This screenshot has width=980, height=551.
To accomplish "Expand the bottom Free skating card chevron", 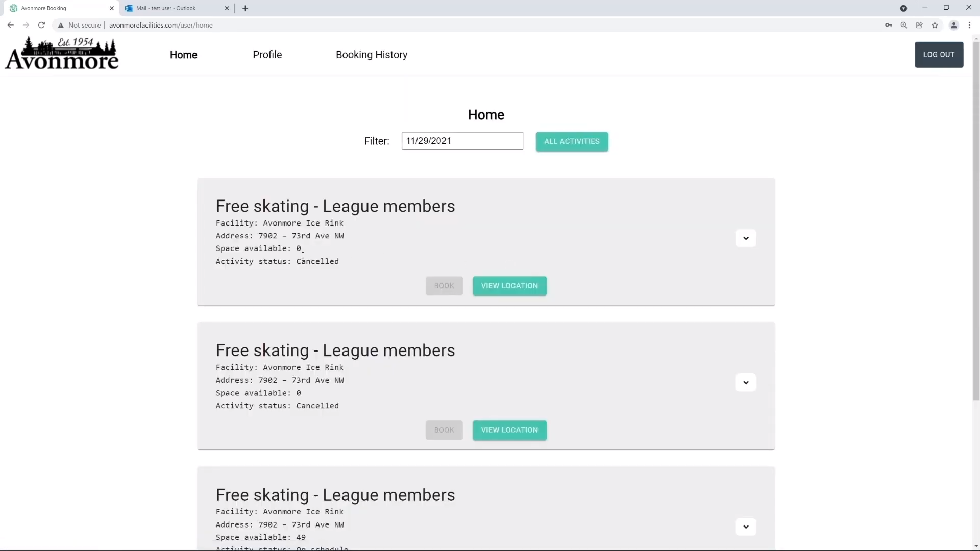I will pos(745,527).
